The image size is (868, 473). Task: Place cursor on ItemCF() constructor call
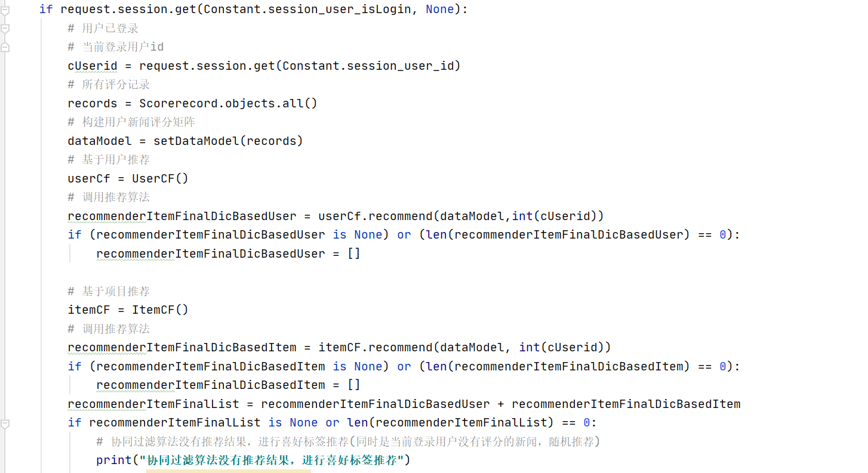point(160,310)
